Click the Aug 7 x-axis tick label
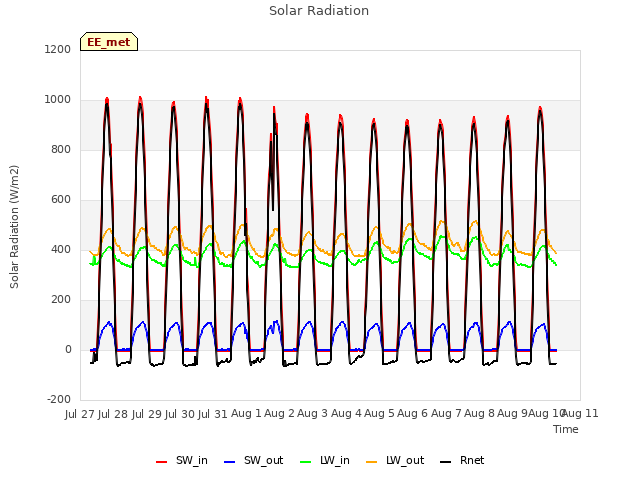Image resolution: width=640 pixels, height=480 pixels. [446, 414]
